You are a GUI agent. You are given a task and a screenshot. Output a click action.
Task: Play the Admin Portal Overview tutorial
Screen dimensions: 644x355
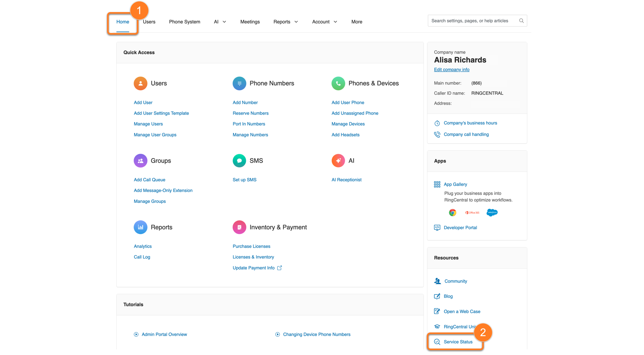point(164,334)
